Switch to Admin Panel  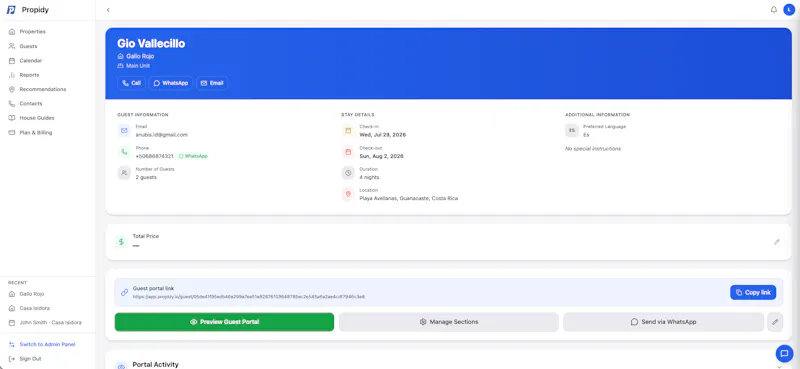pos(47,345)
